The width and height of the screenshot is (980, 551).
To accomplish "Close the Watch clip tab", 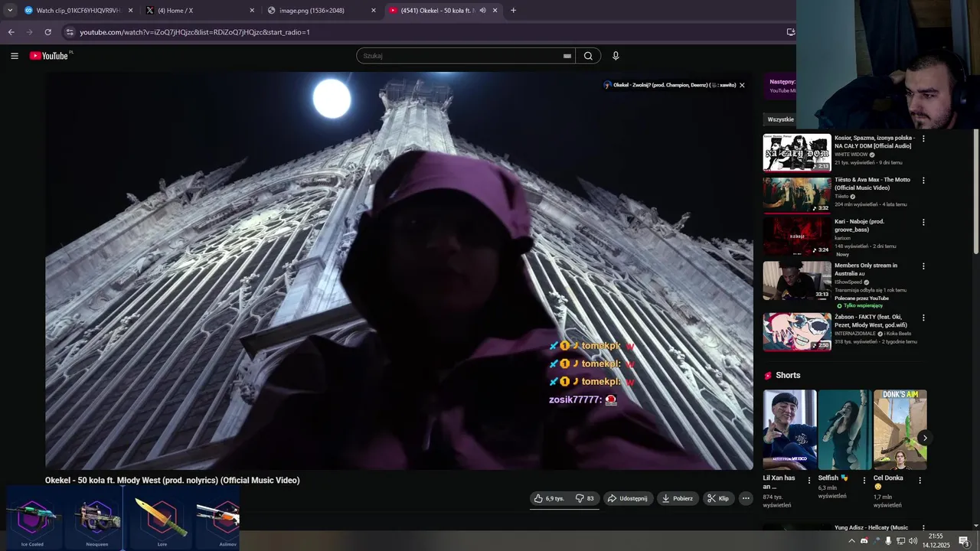I will pyautogui.click(x=130, y=11).
